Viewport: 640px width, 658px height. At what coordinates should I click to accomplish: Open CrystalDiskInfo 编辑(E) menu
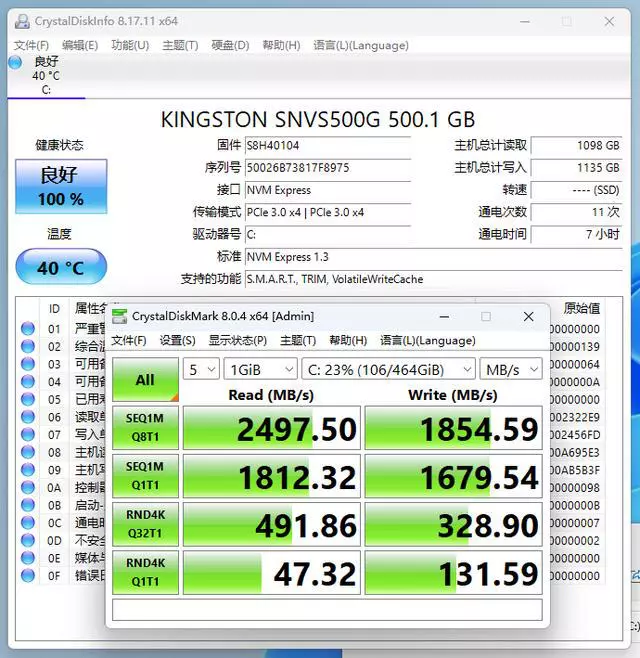click(80, 45)
